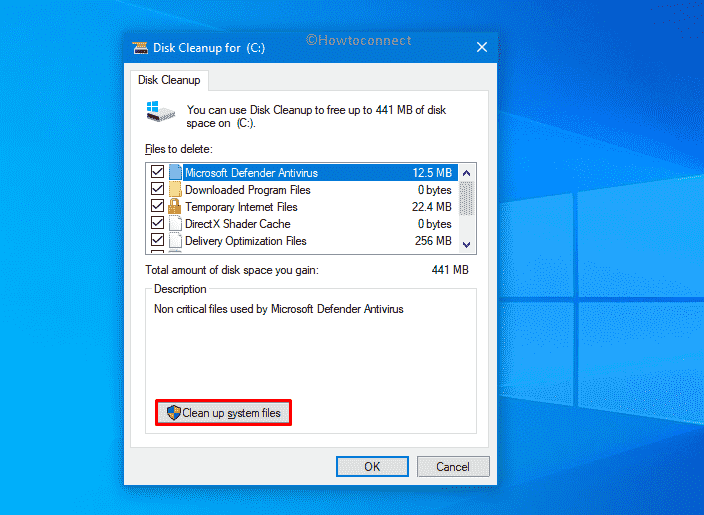The image size is (704, 515).
Task: Click the 22.4 MB size value
Action: tap(431, 207)
